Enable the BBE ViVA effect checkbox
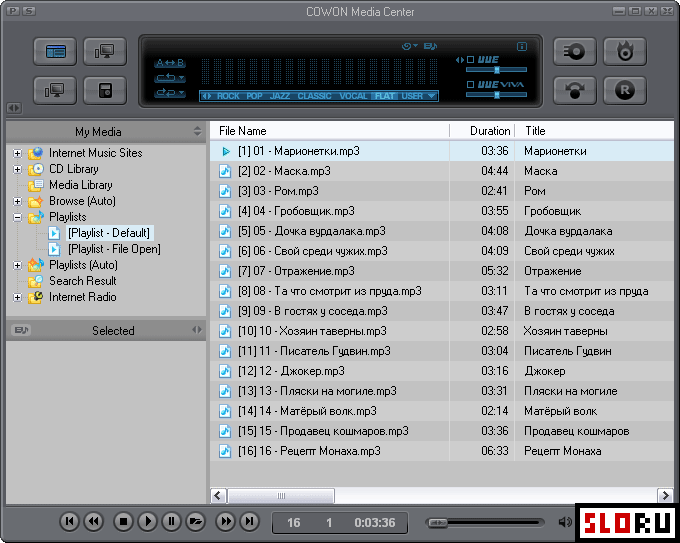Screen dimensions: 680x543 [471, 85]
